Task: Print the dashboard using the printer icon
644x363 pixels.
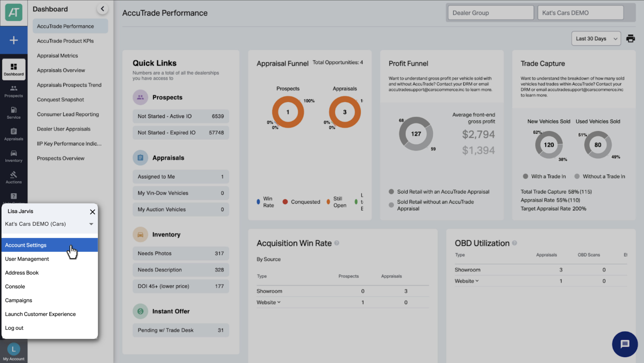Action: coord(630,39)
